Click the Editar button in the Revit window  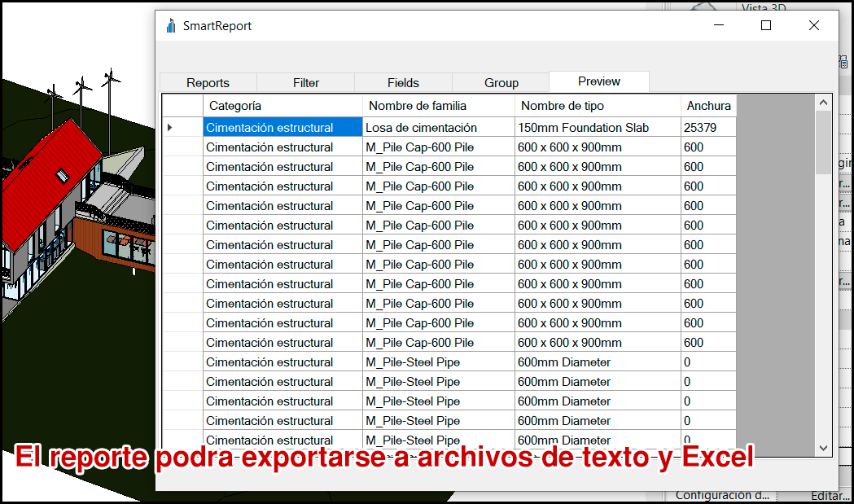830,496
